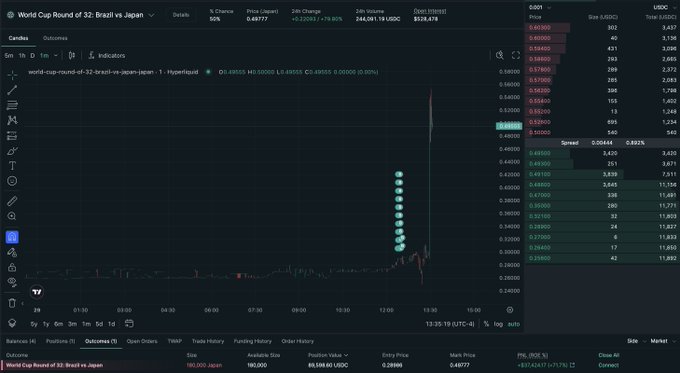This screenshot has height=373, width=680.
Task: Sort by Position Value column
Action: (x=328, y=355)
